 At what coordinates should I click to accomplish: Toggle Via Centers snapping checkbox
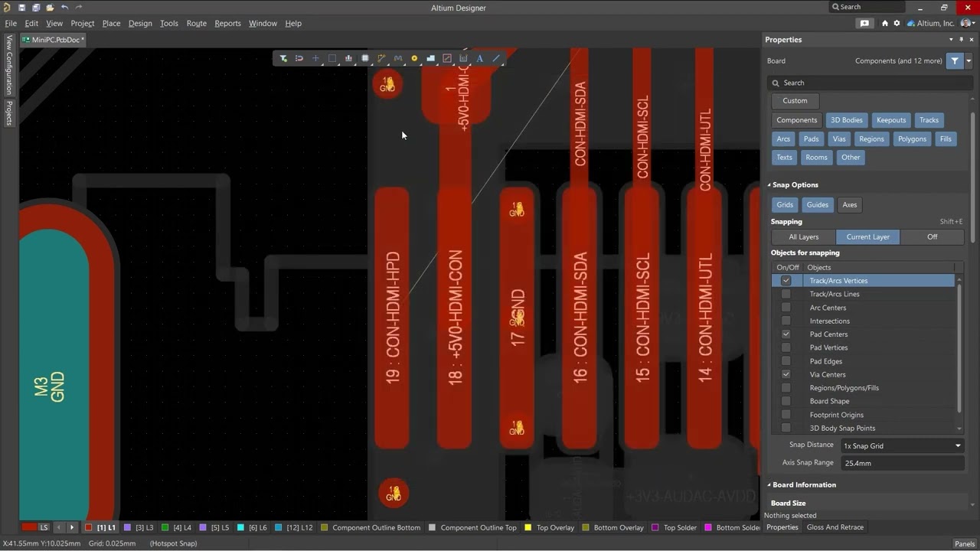click(786, 374)
